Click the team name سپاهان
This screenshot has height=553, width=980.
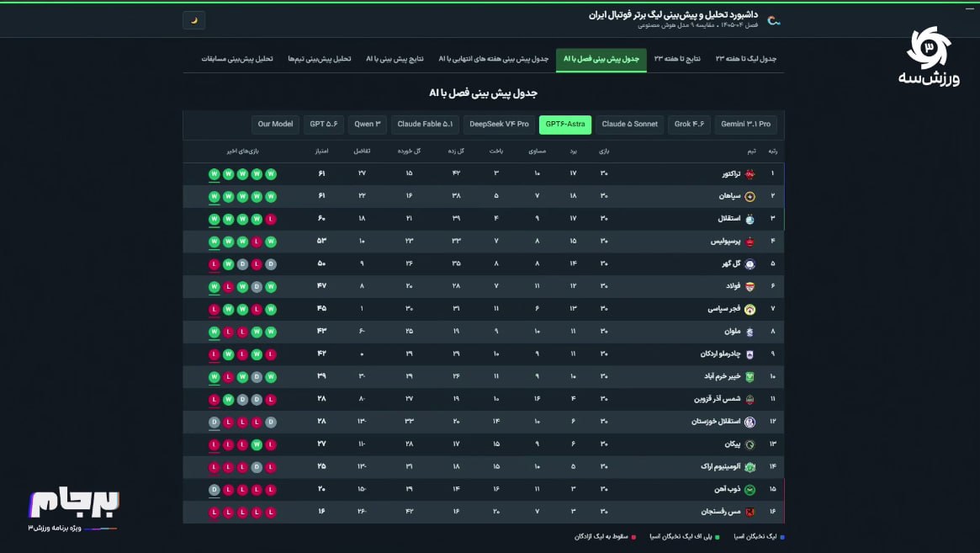tap(729, 196)
